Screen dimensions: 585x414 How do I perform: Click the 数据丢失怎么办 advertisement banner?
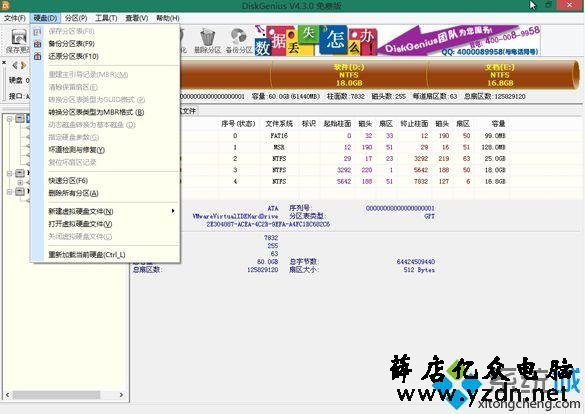(x=315, y=40)
